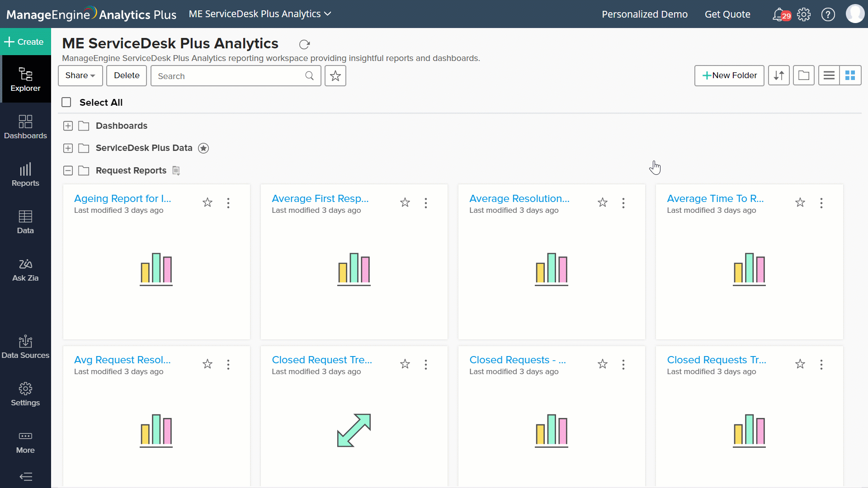
Task: Open more options for Average Resolution report
Action: pyautogui.click(x=623, y=203)
